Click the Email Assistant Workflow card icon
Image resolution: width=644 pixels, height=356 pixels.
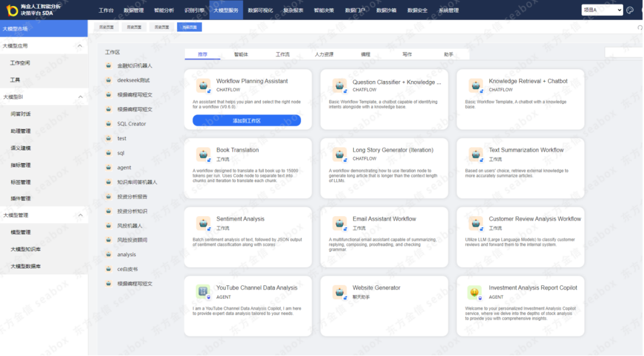(x=340, y=223)
